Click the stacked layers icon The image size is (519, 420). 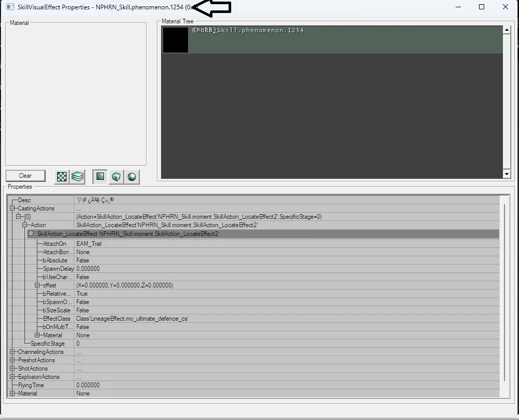[77, 177]
